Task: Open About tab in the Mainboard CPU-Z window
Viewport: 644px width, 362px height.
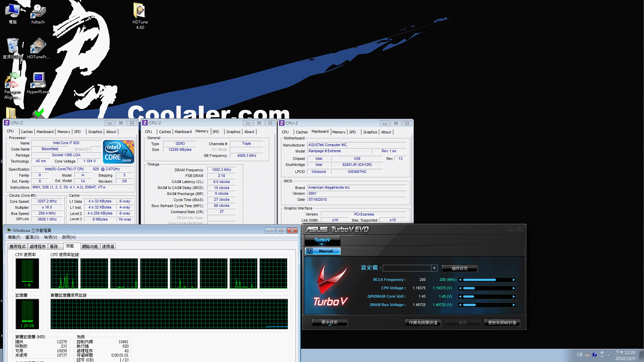Action: tap(386, 132)
